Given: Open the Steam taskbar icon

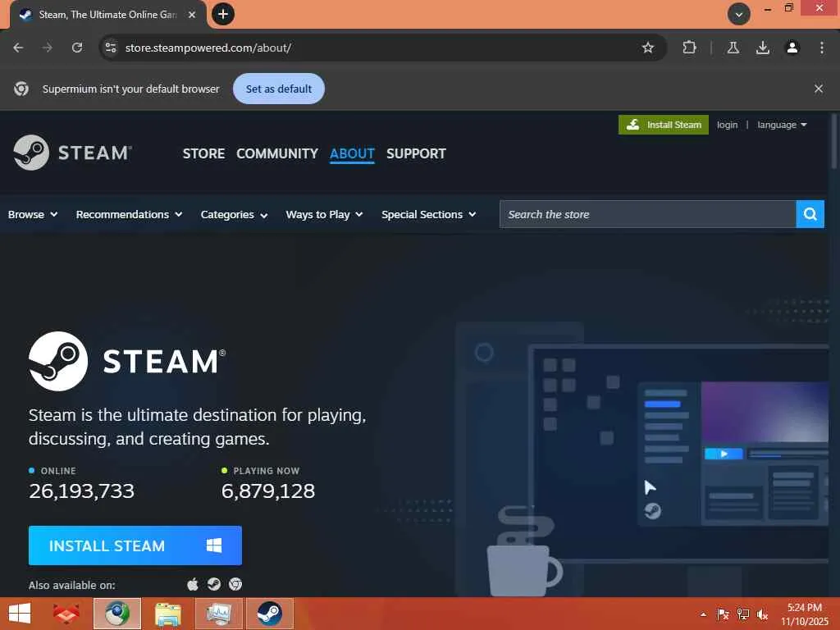Looking at the screenshot, I should [269, 614].
